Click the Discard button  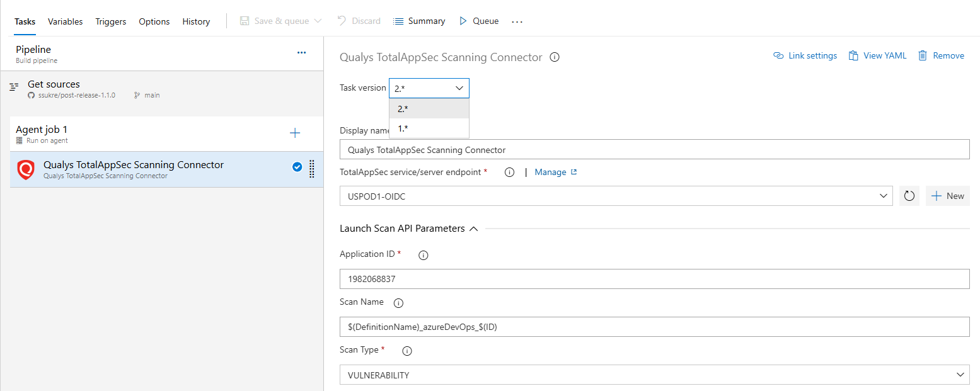point(359,21)
